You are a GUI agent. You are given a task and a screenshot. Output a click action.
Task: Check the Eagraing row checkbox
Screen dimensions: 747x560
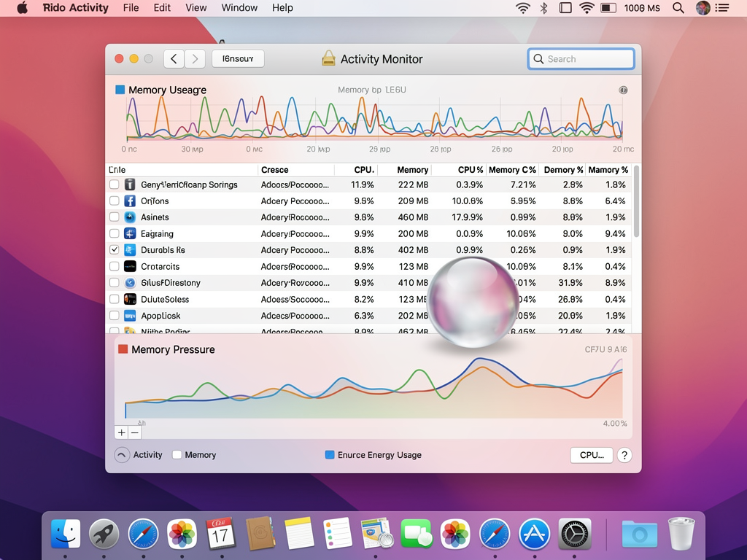pos(115,233)
